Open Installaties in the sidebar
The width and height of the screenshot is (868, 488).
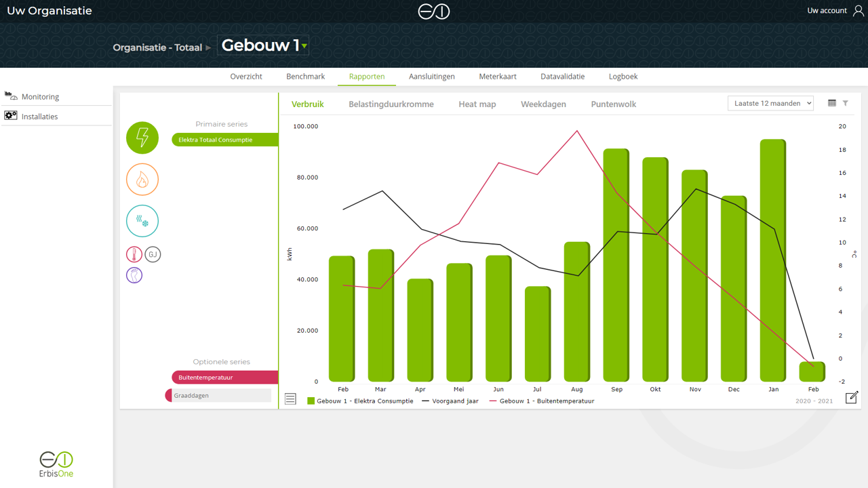pyautogui.click(x=39, y=117)
